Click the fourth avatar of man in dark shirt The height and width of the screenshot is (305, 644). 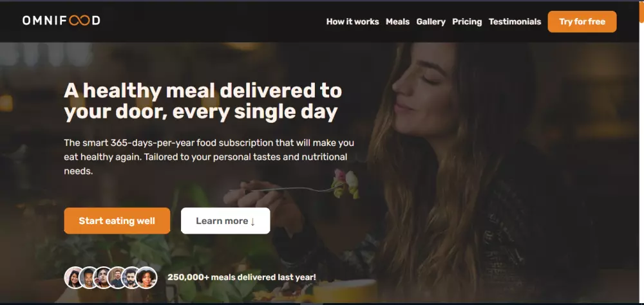[x=117, y=277]
